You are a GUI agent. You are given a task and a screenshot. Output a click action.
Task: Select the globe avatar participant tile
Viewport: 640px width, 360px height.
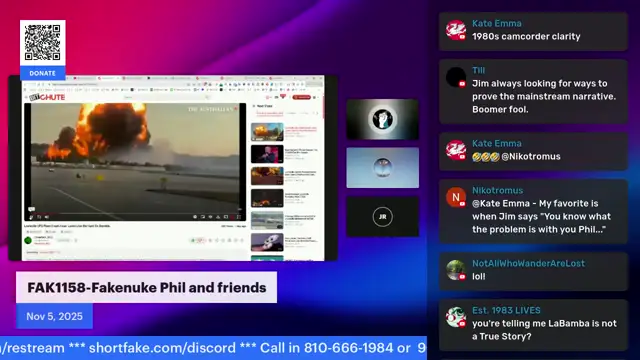[382, 168]
